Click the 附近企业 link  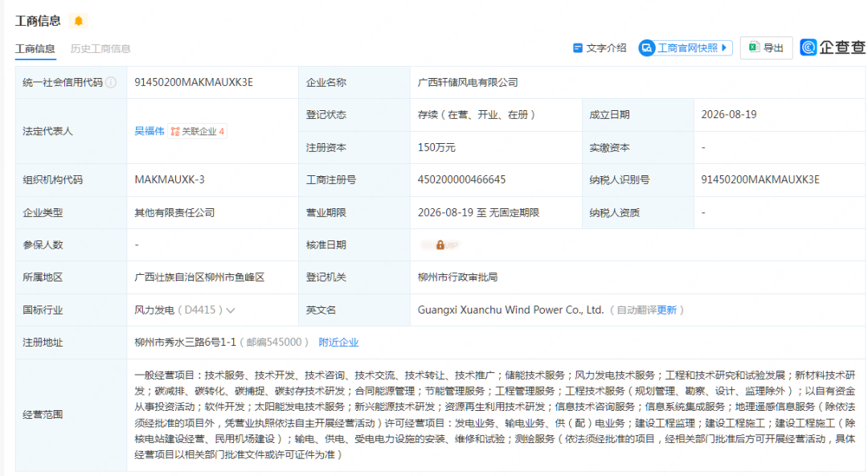pos(339,343)
